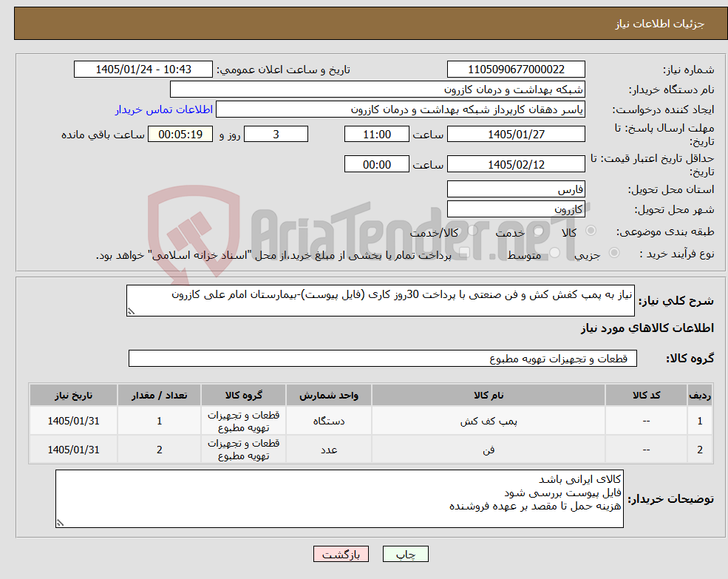Click the quantity cell of the پمپ کف کش row
Image resolution: width=728 pixels, height=579 pixels.
point(159,421)
